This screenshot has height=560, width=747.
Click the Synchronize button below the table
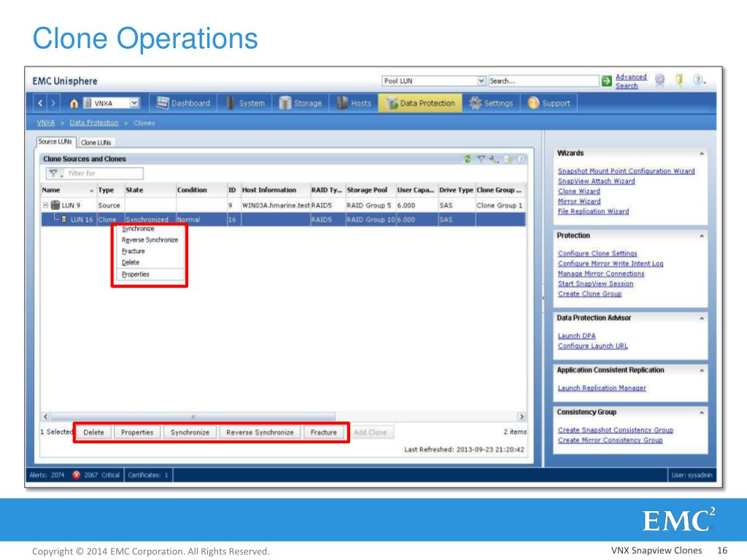(190, 432)
